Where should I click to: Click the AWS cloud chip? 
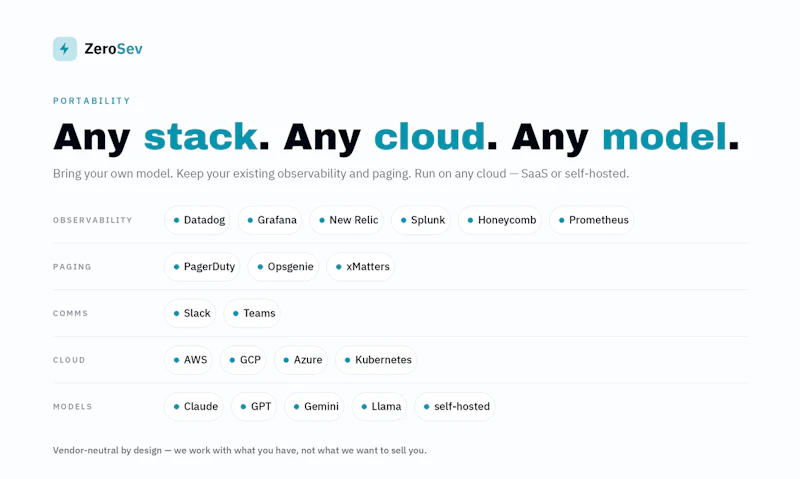tap(188, 360)
